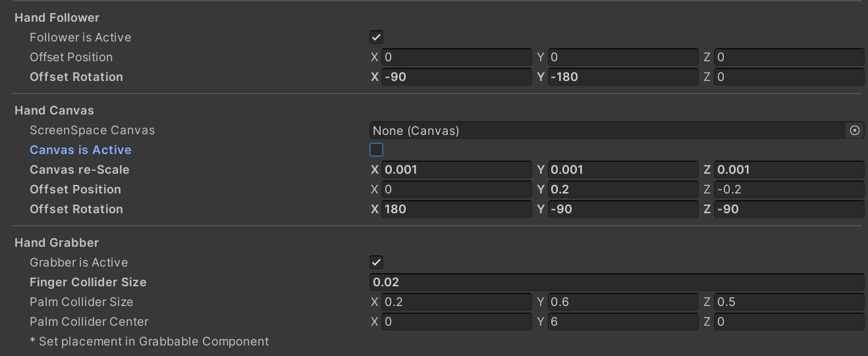Click the ScreenSpace Canvas object field
Image resolution: width=868 pixels, height=356 pixels.
click(606, 130)
